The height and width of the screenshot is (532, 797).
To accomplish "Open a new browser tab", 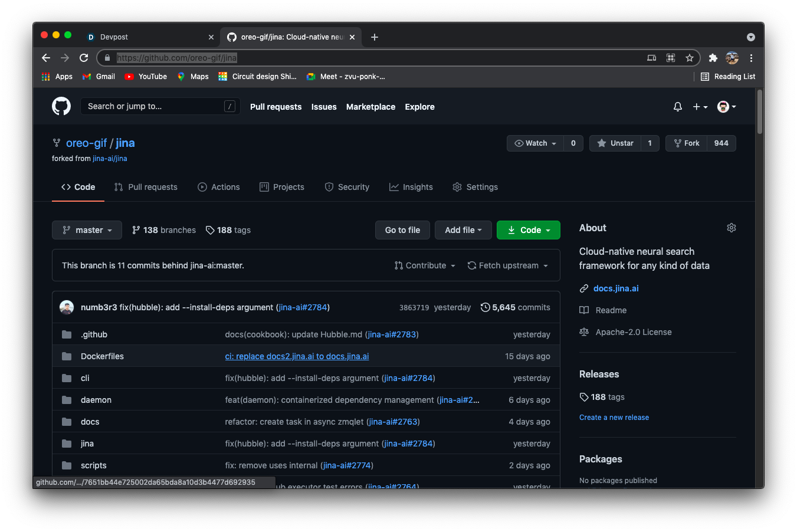I will click(x=375, y=37).
